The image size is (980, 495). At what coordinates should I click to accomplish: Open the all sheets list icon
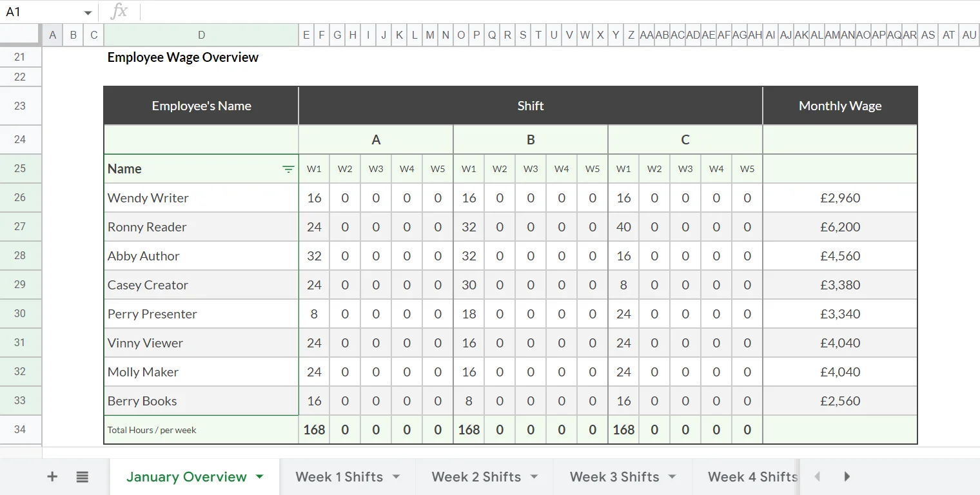coord(82,477)
